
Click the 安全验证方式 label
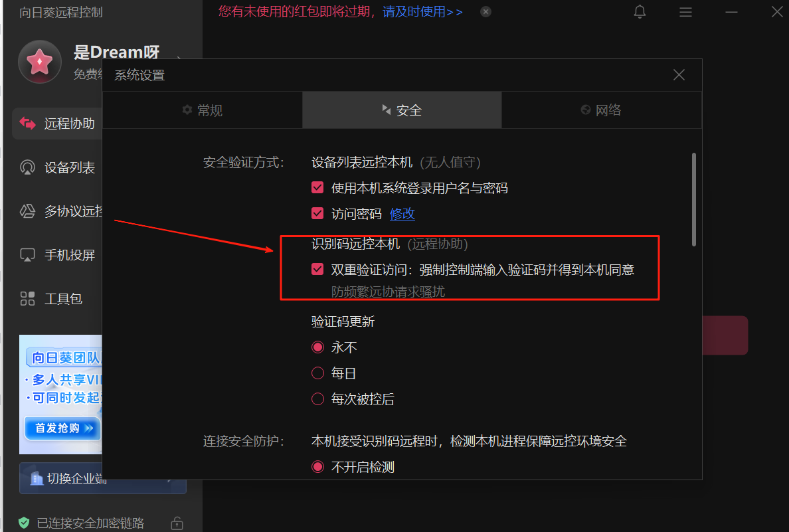(x=244, y=162)
